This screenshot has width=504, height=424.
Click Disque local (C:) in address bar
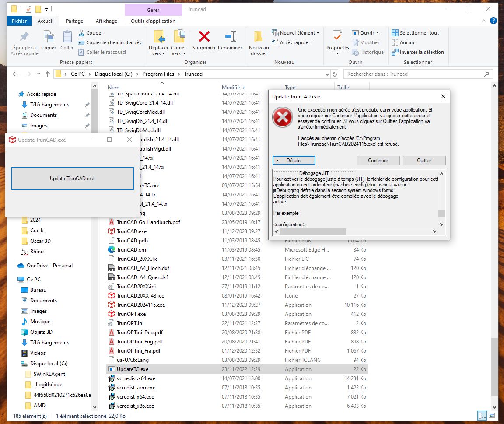coord(113,74)
